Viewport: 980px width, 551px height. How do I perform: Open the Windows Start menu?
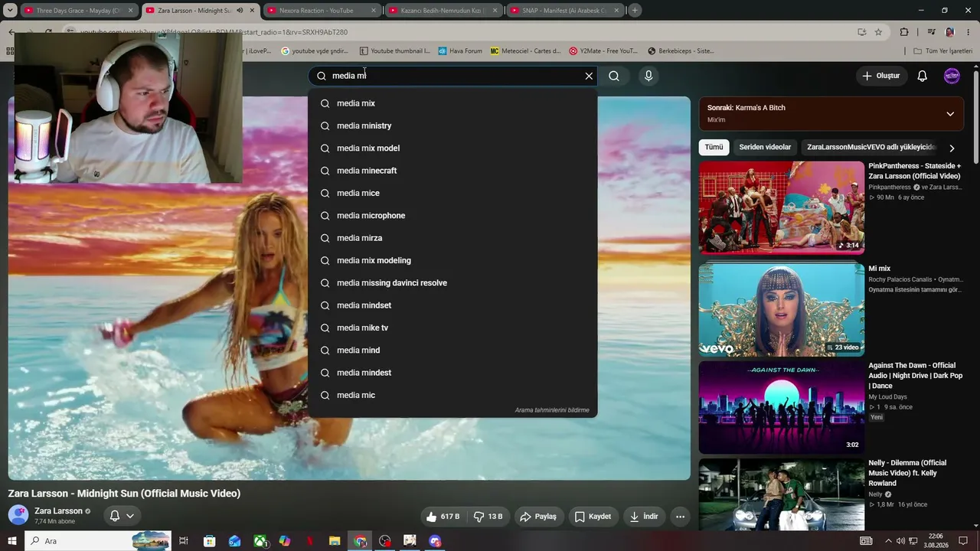click(11, 541)
